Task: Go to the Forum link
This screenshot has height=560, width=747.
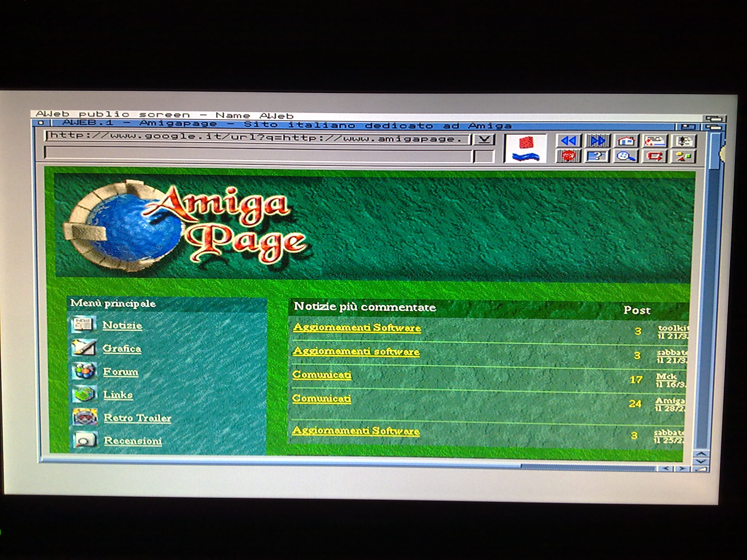Action: click(120, 372)
